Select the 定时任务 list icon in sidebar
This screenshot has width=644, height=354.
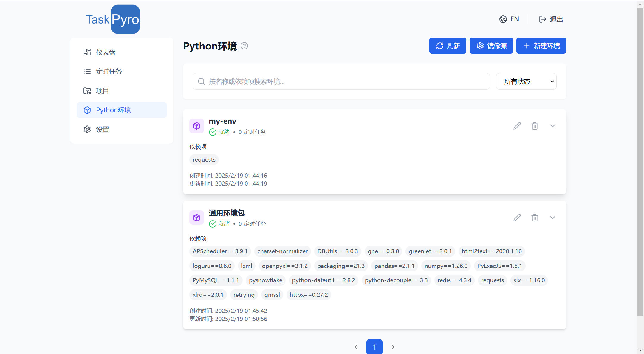pos(87,71)
